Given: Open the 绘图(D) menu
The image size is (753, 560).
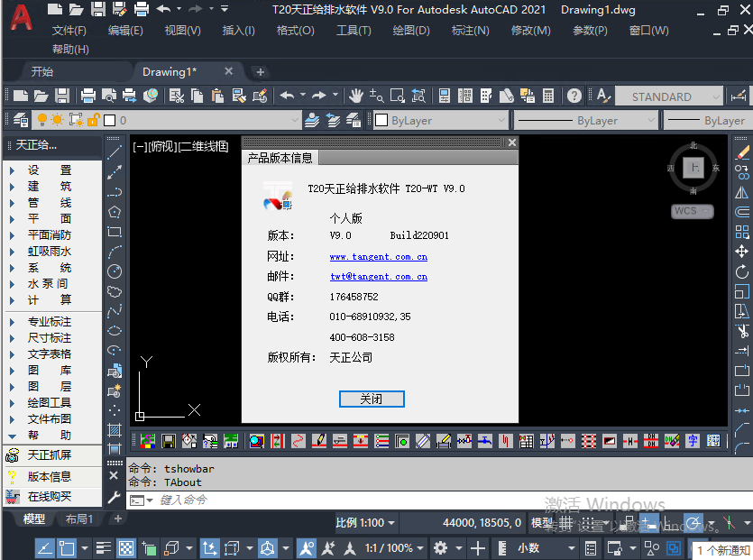Looking at the screenshot, I should (411, 31).
